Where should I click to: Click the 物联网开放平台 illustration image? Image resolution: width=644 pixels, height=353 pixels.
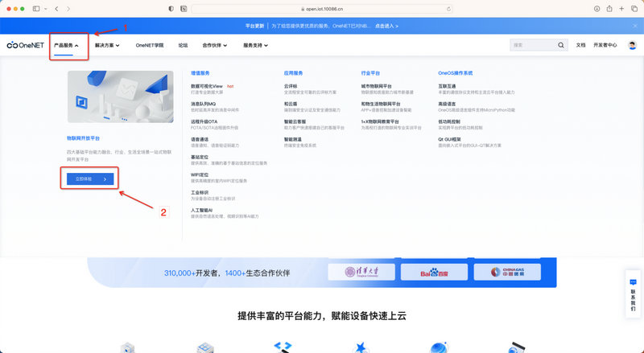(120, 96)
